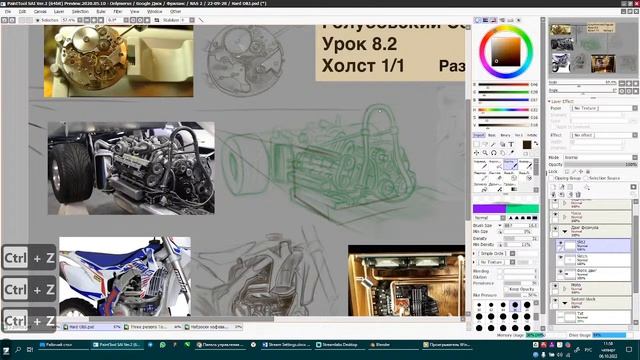Toggle straight line drawing mode icon

coord(201,20)
